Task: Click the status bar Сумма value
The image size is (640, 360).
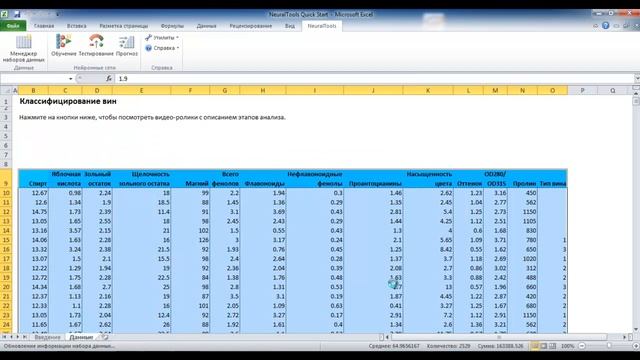Action: pyautogui.click(x=500, y=346)
